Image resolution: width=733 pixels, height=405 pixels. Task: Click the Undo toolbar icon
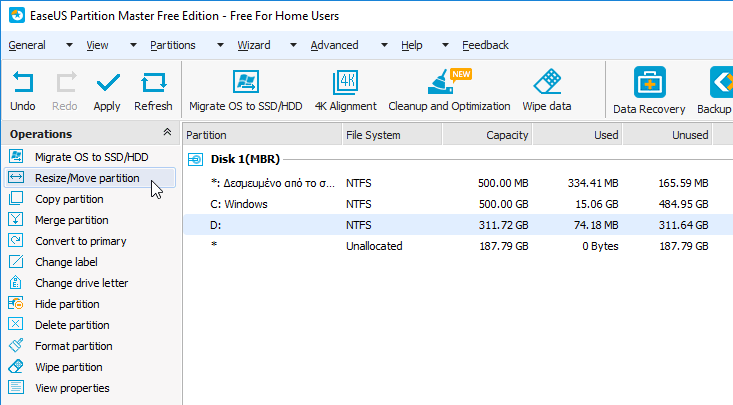tap(22, 83)
